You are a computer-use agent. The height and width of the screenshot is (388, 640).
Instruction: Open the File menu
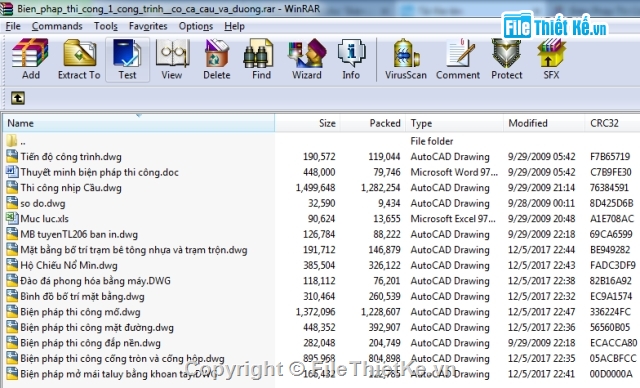[x=13, y=26]
